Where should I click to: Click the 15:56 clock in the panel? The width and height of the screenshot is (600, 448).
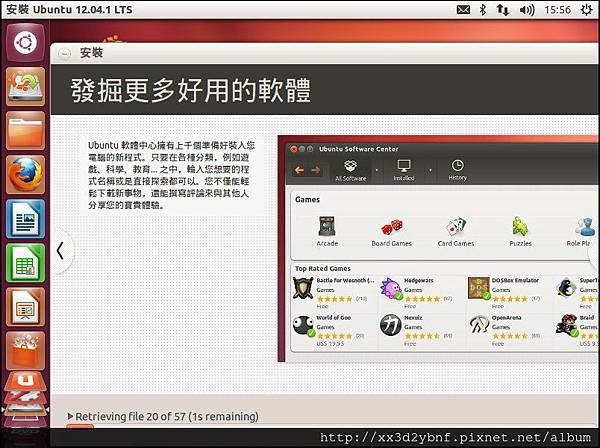point(557,10)
